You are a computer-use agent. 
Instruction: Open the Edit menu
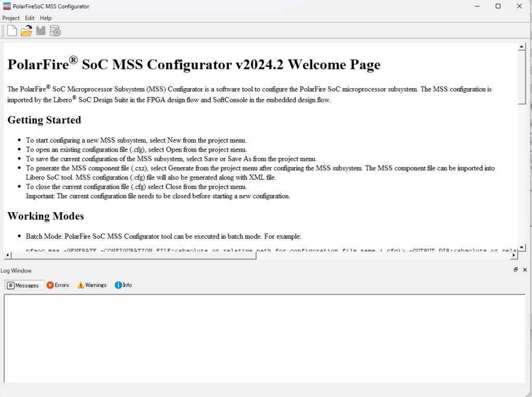tap(30, 18)
